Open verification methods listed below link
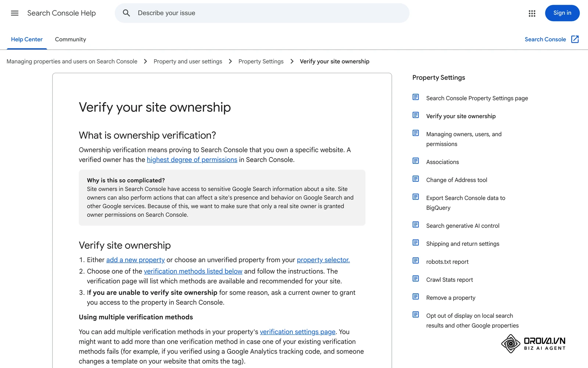This screenshot has width=588, height=368. pyautogui.click(x=193, y=271)
